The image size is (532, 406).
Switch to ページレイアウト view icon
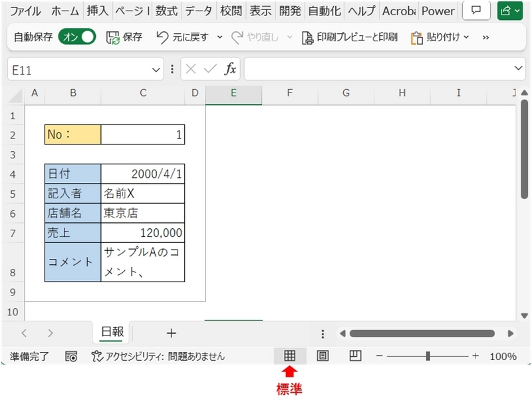[323, 356]
